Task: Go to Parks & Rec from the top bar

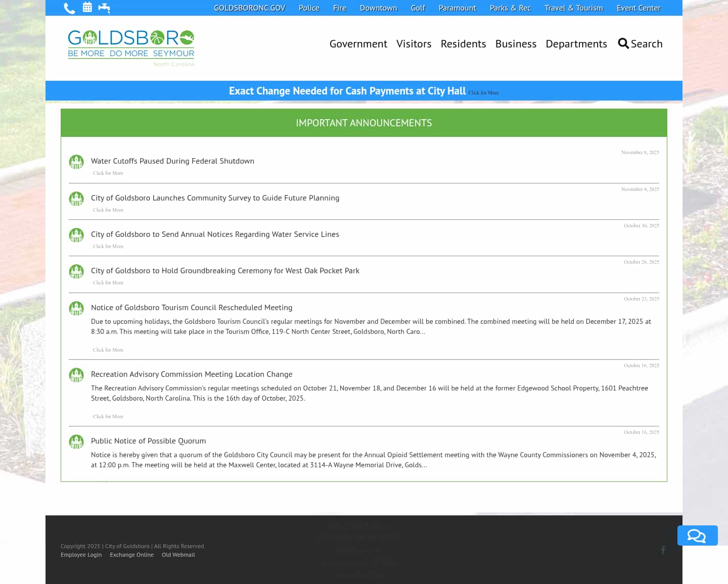Action: [x=510, y=8]
